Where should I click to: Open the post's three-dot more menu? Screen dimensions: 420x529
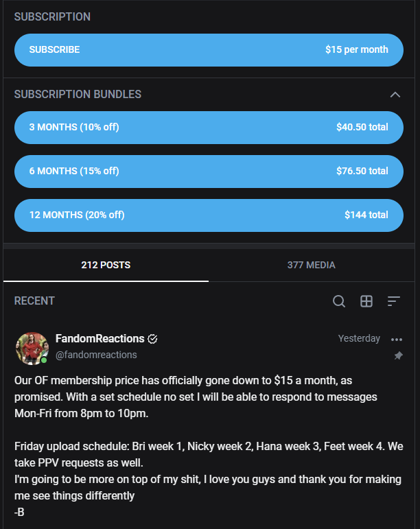click(x=396, y=339)
